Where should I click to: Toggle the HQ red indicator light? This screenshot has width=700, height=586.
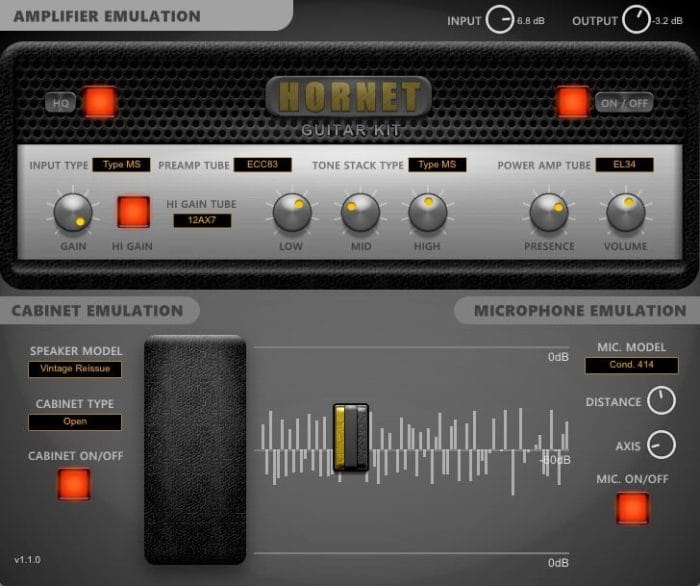(x=100, y=102)
